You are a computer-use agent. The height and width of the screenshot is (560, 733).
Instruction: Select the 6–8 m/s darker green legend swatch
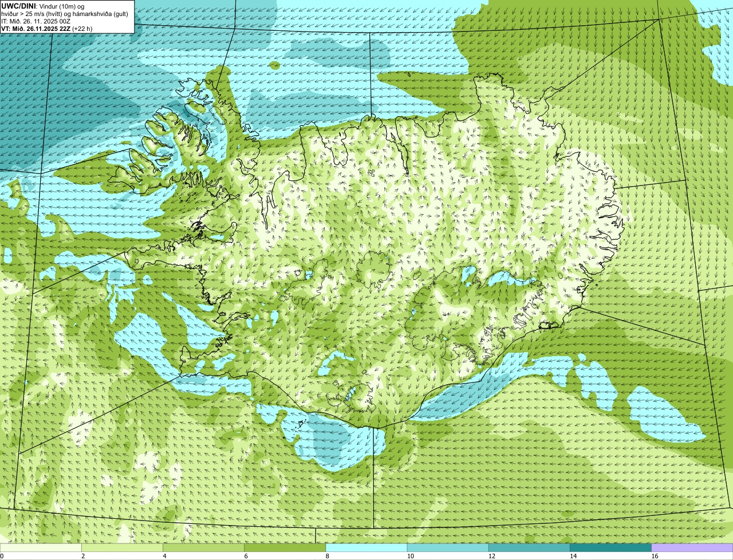pos(285,548)
